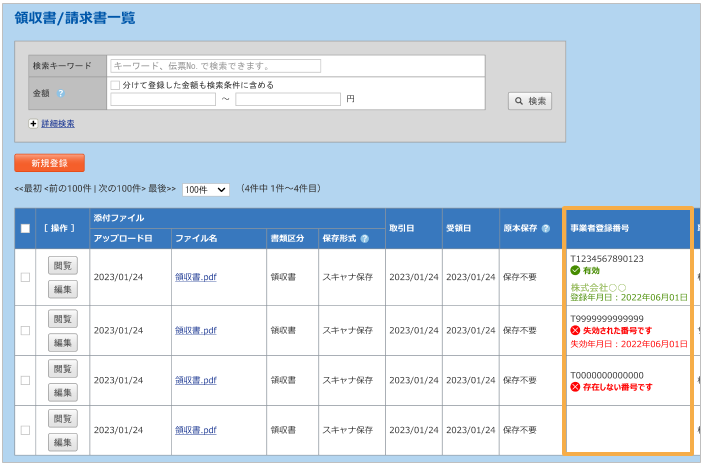The width and height of the screenshot is (708, 469).
Task: Click 編集 button in the last row
Action: coord(63,442)
